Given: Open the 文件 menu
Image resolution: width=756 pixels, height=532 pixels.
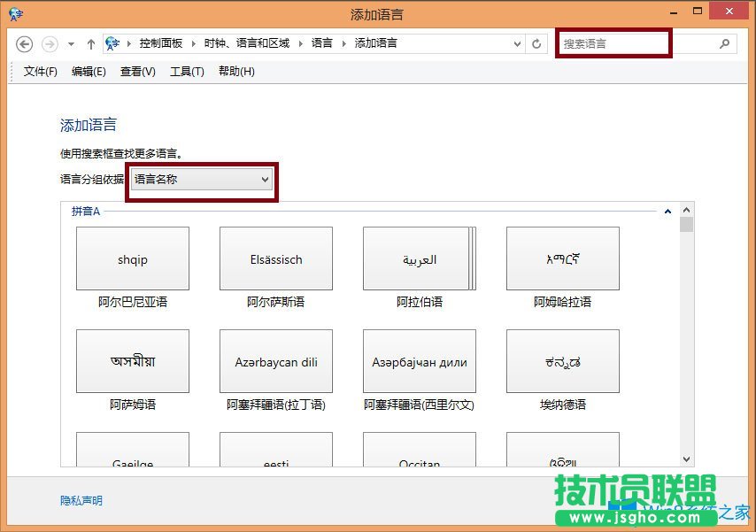Looking at the screenshot, I should pos(39,72).
